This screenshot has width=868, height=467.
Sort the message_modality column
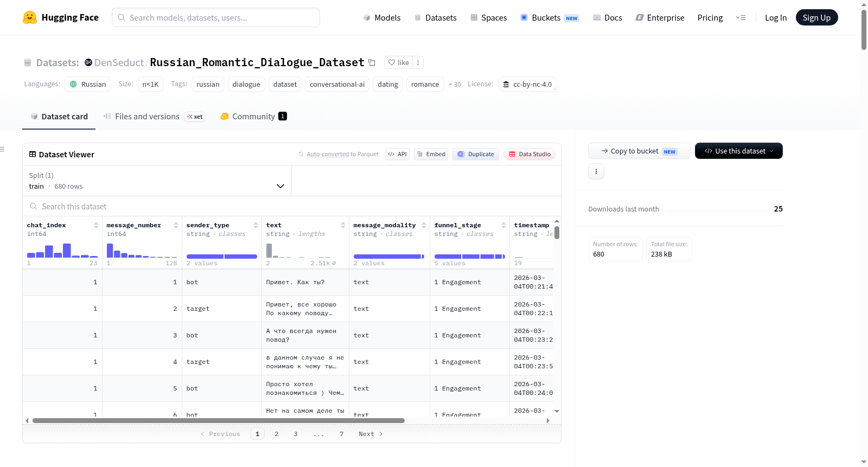click(424, 225)
